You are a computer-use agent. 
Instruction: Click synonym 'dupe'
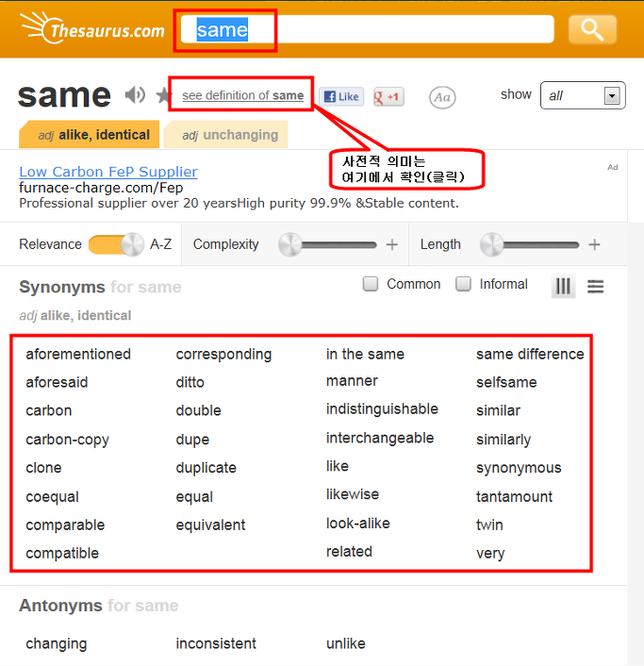(x=192, y=440)
